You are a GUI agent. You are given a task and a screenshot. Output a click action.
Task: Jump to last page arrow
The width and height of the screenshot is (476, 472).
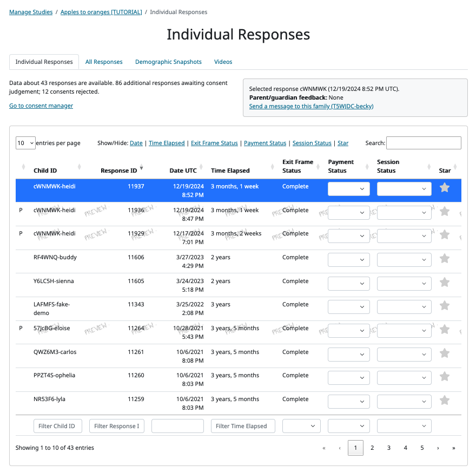click(453, 448)
